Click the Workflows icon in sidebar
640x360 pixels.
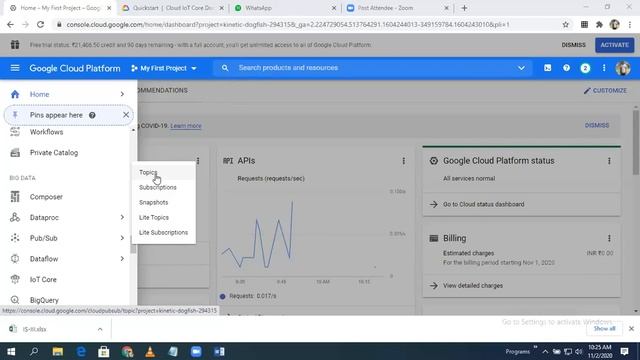pyautogui.click(x=15, y=132)
